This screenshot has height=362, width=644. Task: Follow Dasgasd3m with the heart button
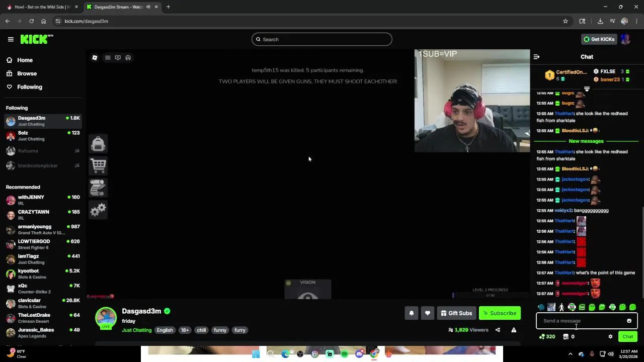coord(428,313)
